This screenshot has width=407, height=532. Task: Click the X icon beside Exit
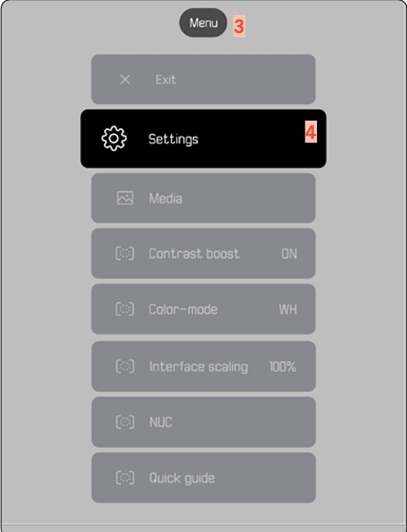tap(125, 80)
